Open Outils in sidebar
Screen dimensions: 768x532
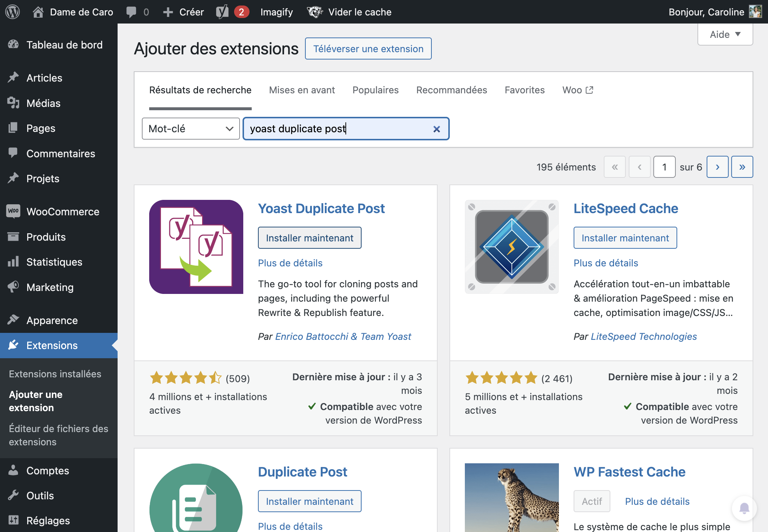click(59, 496)
